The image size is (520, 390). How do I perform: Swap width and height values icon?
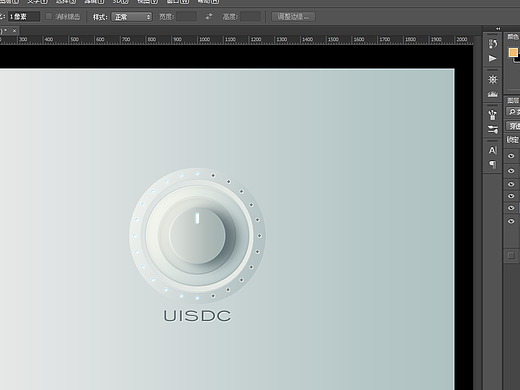pos(209,16)
